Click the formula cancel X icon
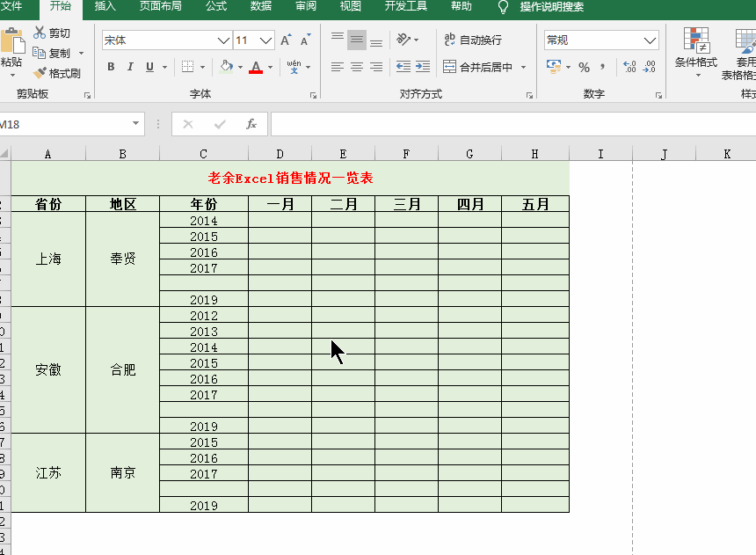The image size is (756, 555). click(188, 125)
